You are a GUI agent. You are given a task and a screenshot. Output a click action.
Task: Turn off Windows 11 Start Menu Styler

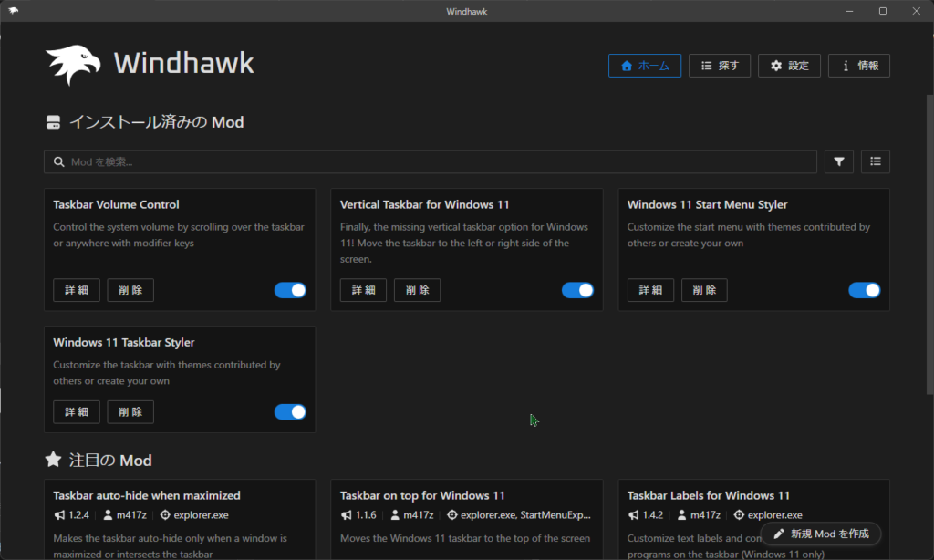point(864,290)
